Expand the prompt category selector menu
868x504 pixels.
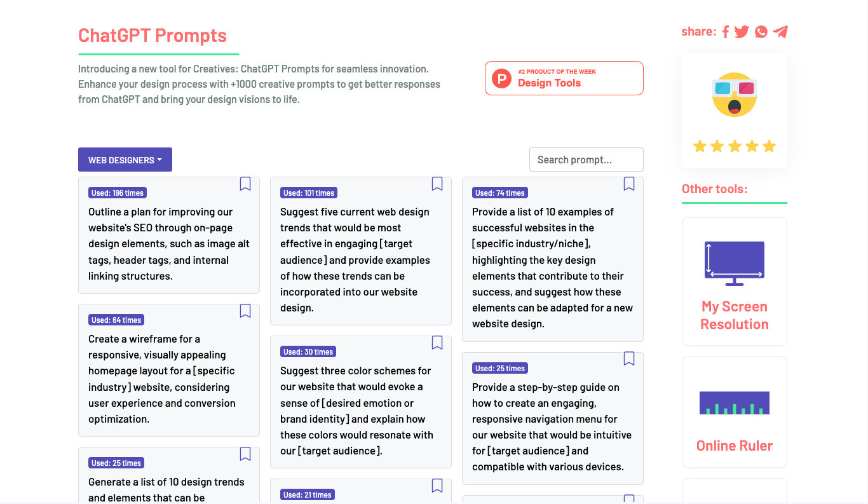click(125, 160)
